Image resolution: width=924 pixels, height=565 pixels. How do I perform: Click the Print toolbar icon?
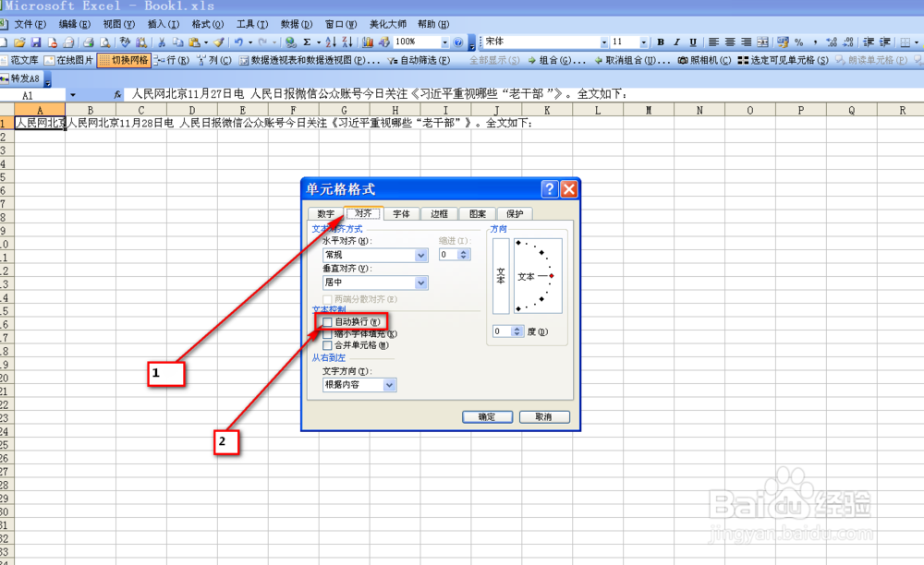tap(89, 42)
